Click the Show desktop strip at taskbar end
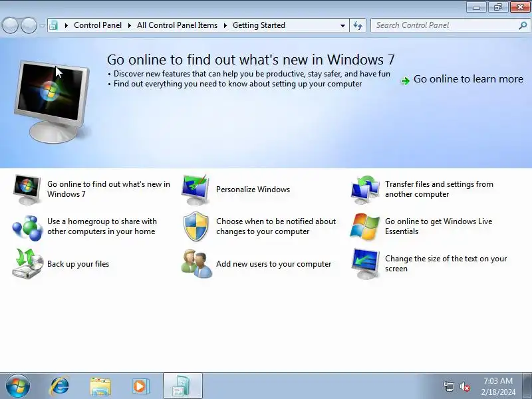This screenshot has height=399, width=532. 528,386
